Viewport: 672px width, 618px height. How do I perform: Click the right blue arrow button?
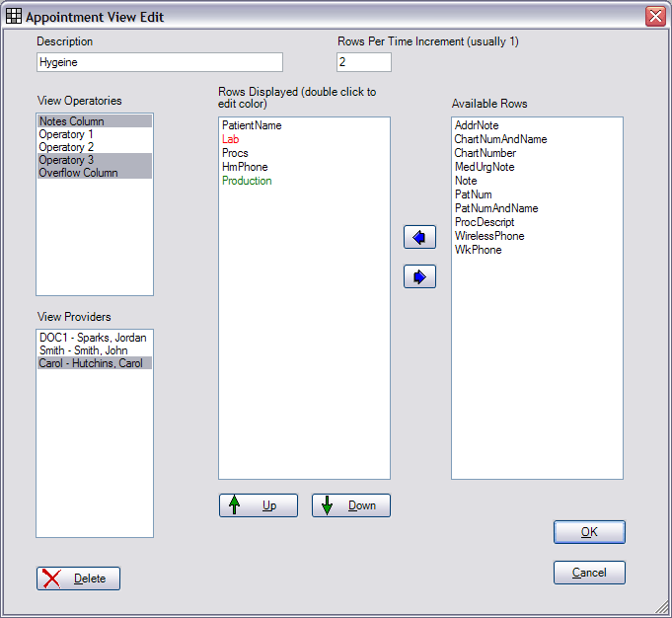[x=419, y=277]
